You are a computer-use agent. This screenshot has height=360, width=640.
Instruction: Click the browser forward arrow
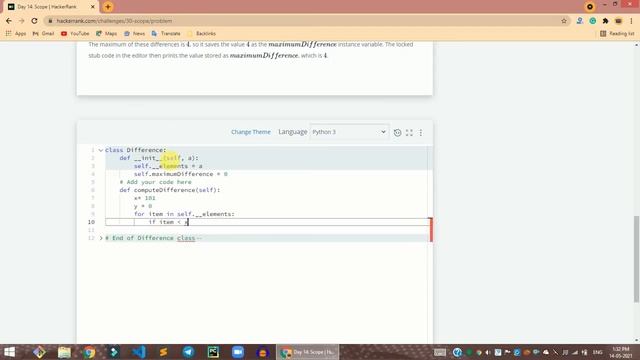(22, 21)
